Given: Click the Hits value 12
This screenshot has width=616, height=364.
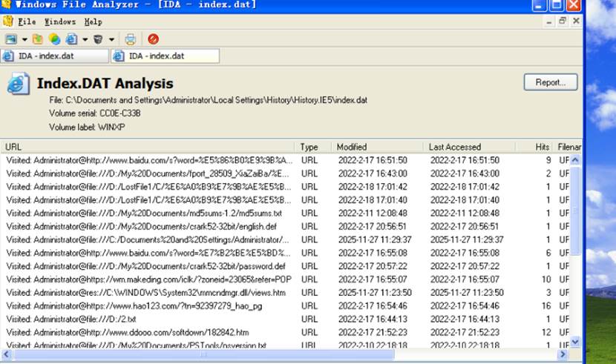Looking at the screenshot, I should [546, 332].
